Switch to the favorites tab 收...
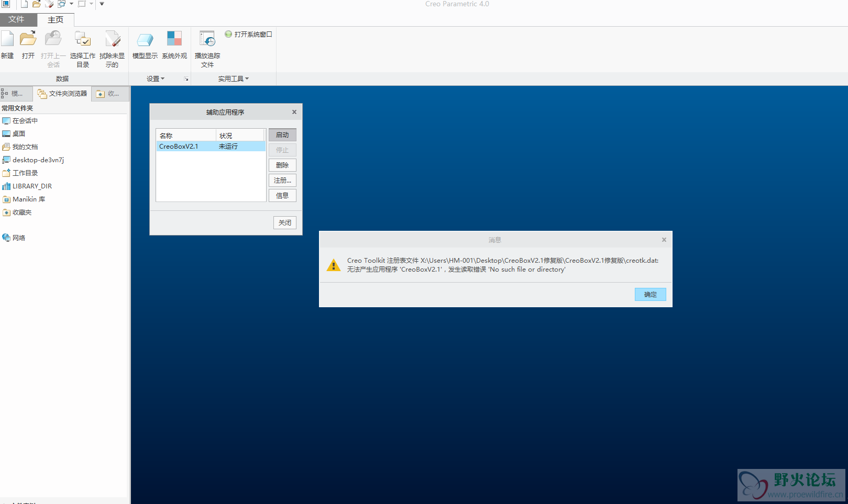Image resolution: width=848 pixels, height=504 pixels. click(109, 94)
